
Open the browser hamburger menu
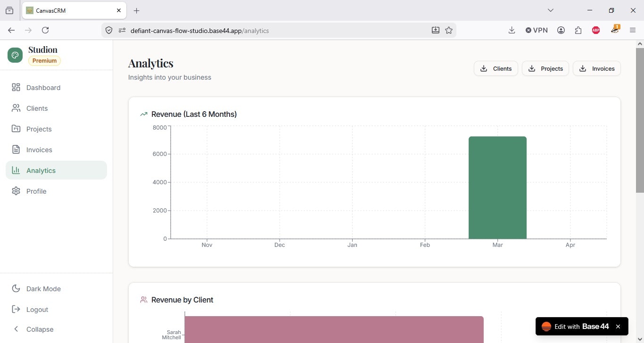tap(633, 30)
